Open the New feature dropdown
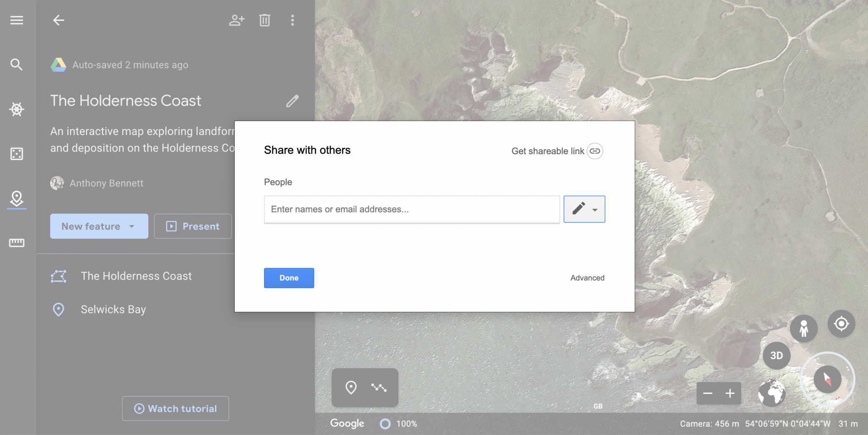 coord(99,226)
